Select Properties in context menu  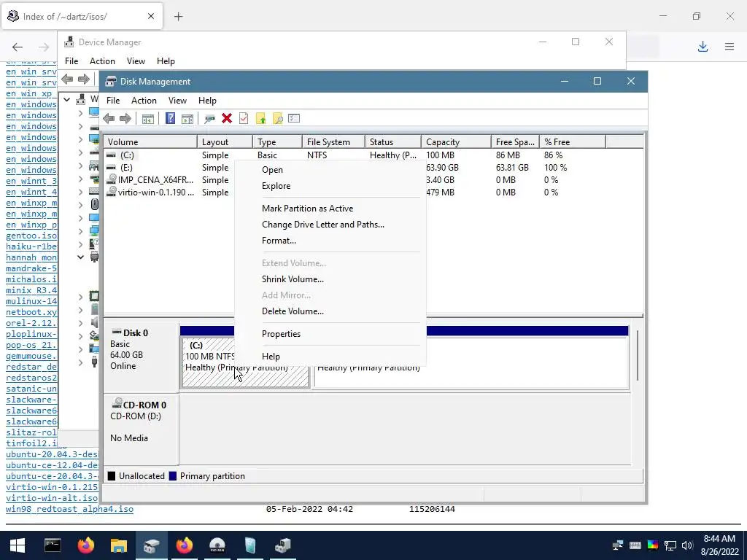coord(282,334)
